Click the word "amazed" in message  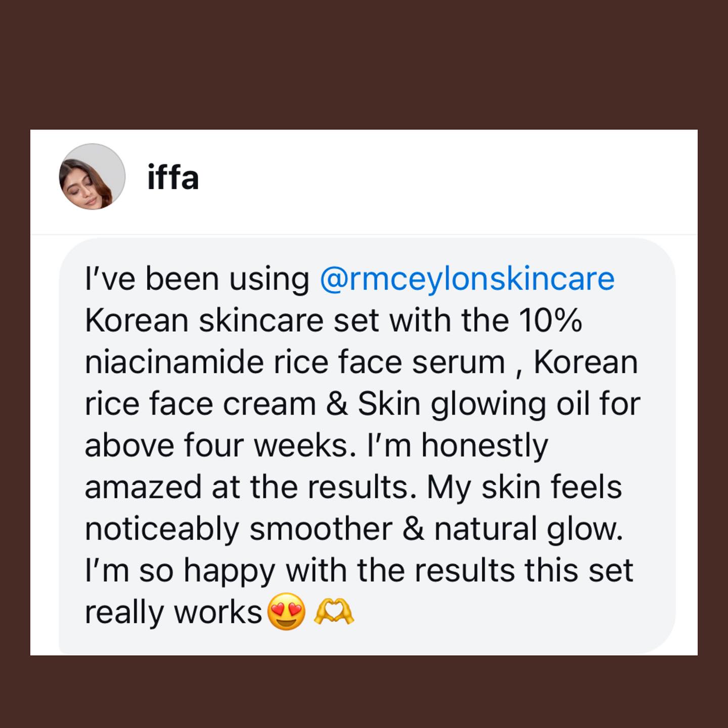144,487
